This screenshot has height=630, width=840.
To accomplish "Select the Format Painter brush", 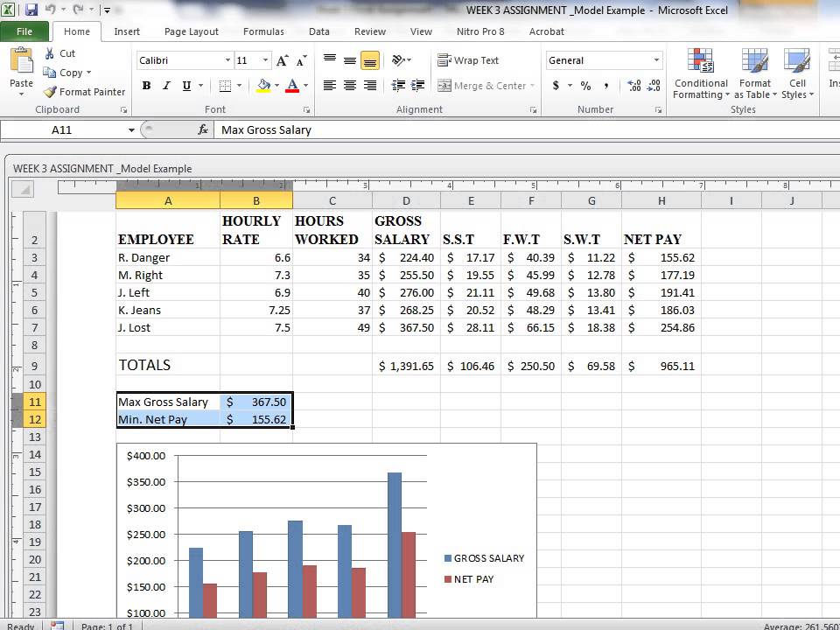I will pyautogui.click(x=50, y=92).
